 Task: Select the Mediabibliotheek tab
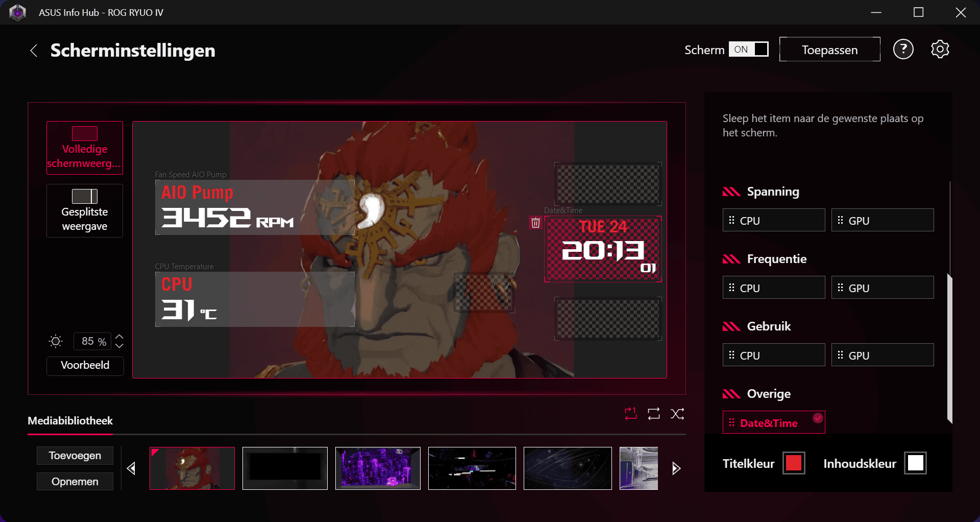point(70,421)
